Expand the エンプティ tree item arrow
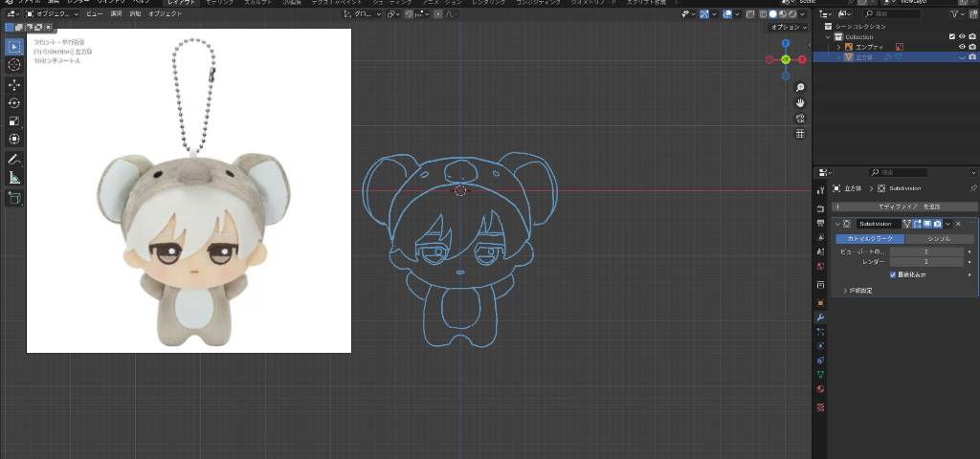980x459 pixels. click(839, 47)
